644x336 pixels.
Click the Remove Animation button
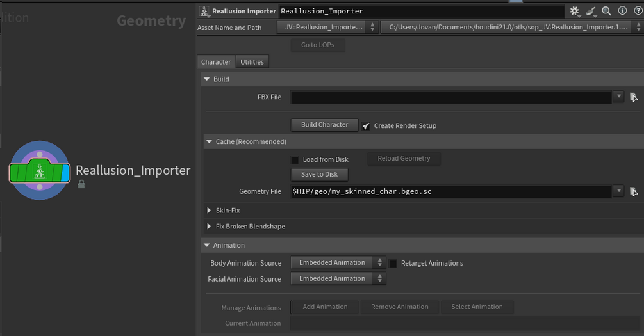(400, 307)
